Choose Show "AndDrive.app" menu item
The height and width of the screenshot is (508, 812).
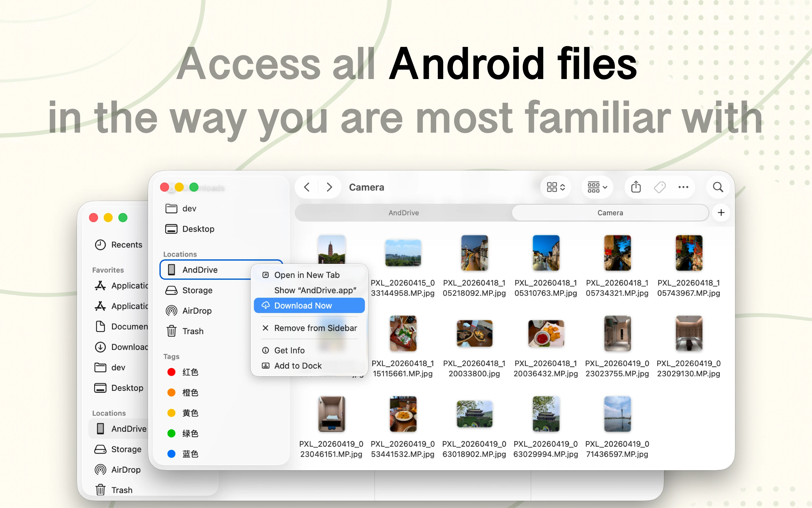pos(309,290)
